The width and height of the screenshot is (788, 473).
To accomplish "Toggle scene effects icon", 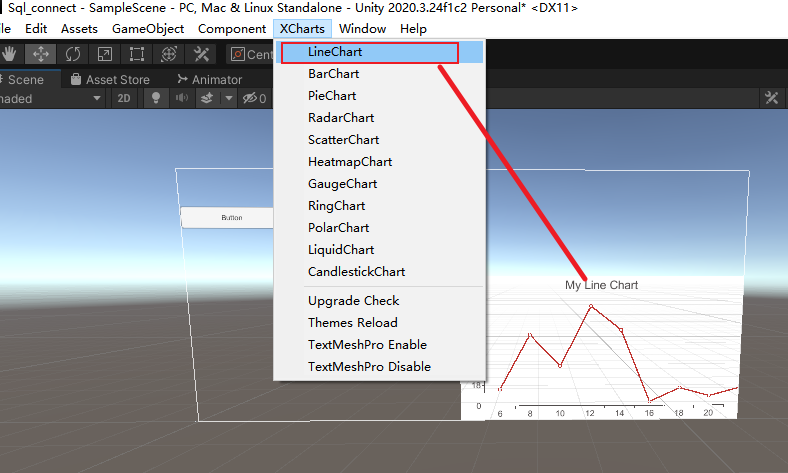I will (x=207, y=99).
